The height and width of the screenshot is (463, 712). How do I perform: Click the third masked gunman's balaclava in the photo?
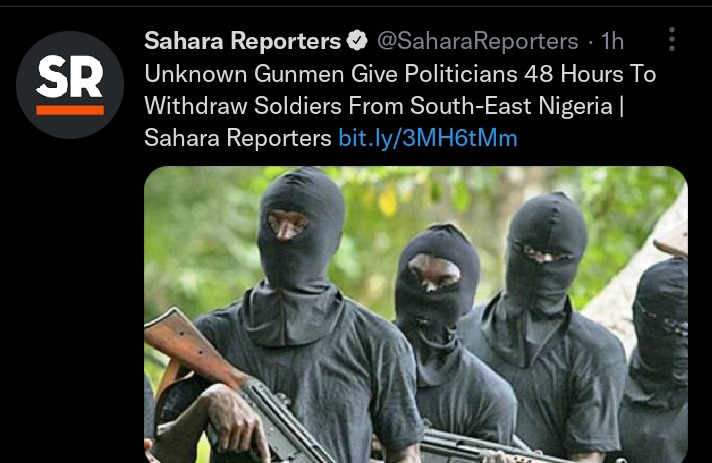coord(546,252)
